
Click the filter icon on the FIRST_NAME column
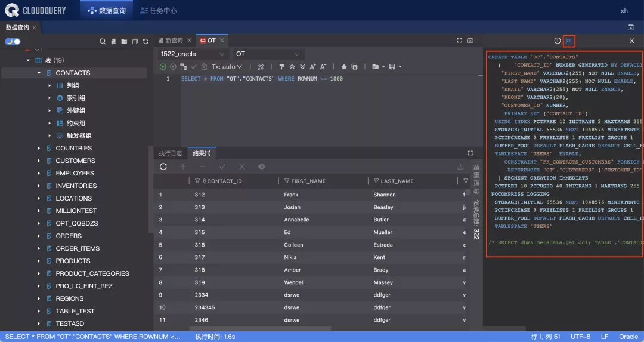(286, 181)
